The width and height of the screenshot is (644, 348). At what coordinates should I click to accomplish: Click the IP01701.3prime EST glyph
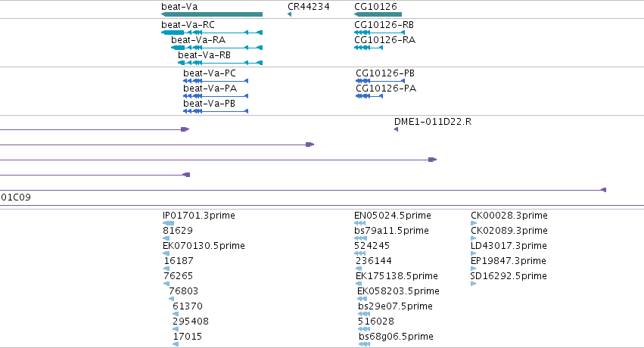169,223
